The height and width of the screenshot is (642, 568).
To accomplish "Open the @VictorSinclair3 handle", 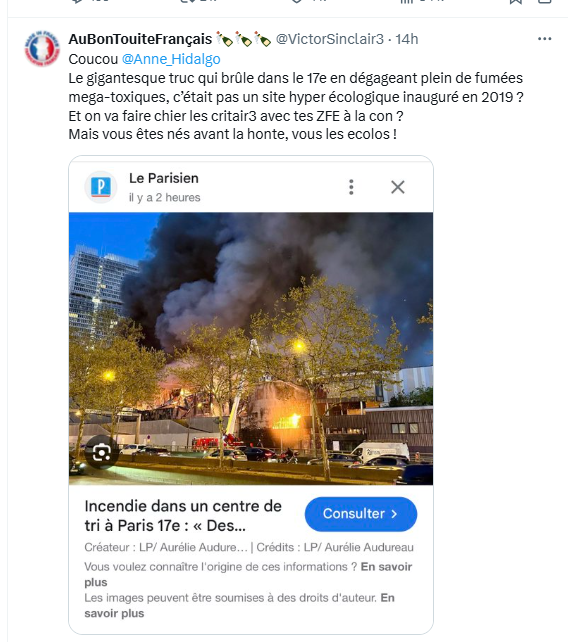I will [330, 39].
